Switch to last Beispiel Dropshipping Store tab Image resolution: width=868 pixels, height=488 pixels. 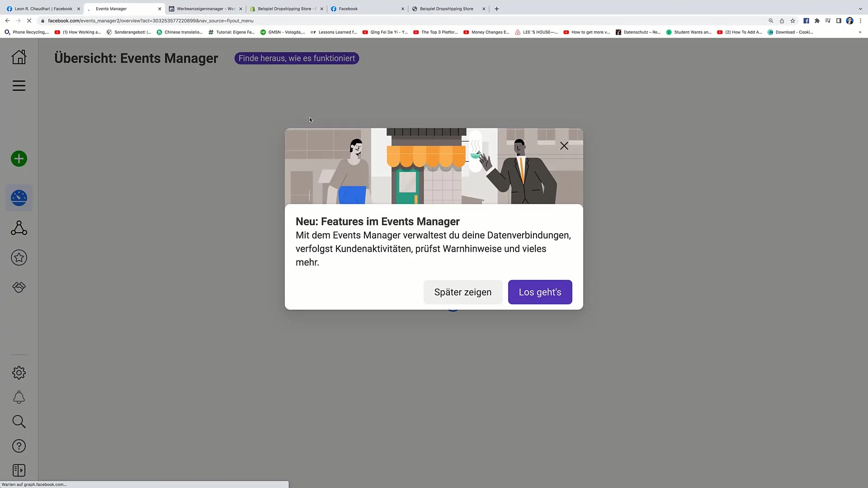point(447,9)
